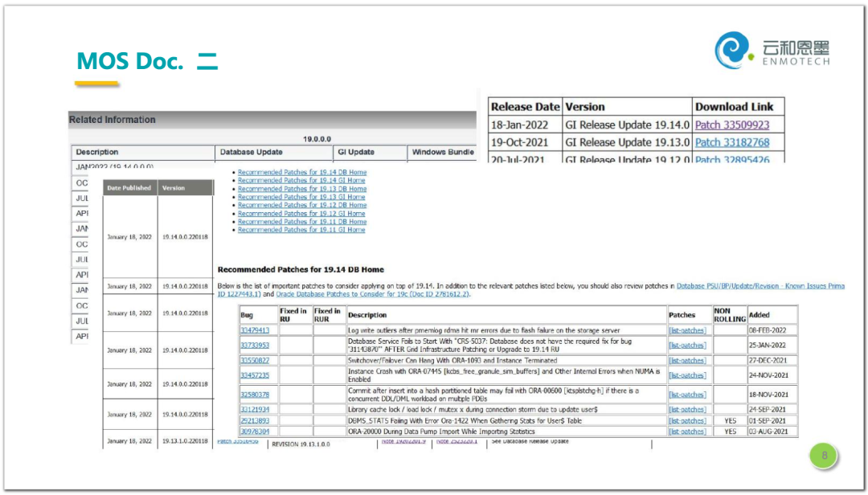Click the green page number 8 badge
Screen dimensions: 868x495
(824, 456)
